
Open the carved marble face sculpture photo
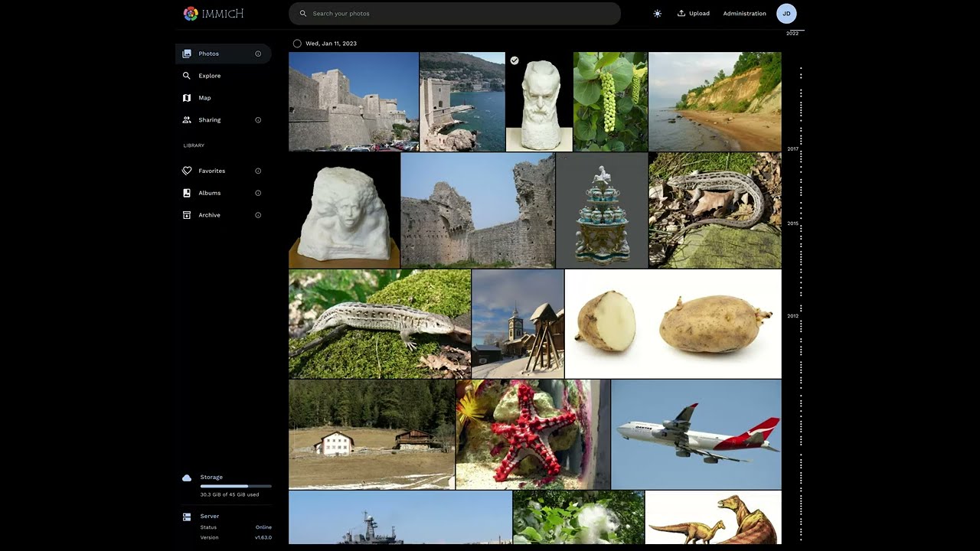point(345,210)
